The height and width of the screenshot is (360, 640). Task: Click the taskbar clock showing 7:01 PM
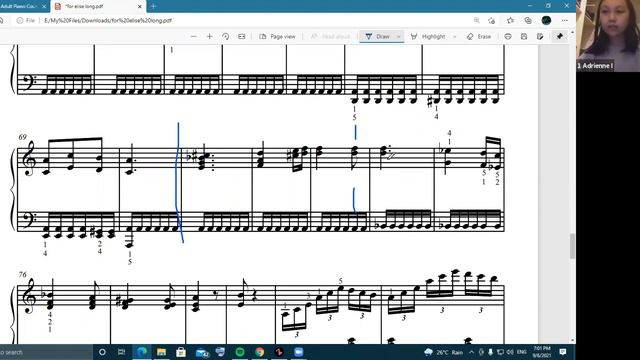(542, 352)
